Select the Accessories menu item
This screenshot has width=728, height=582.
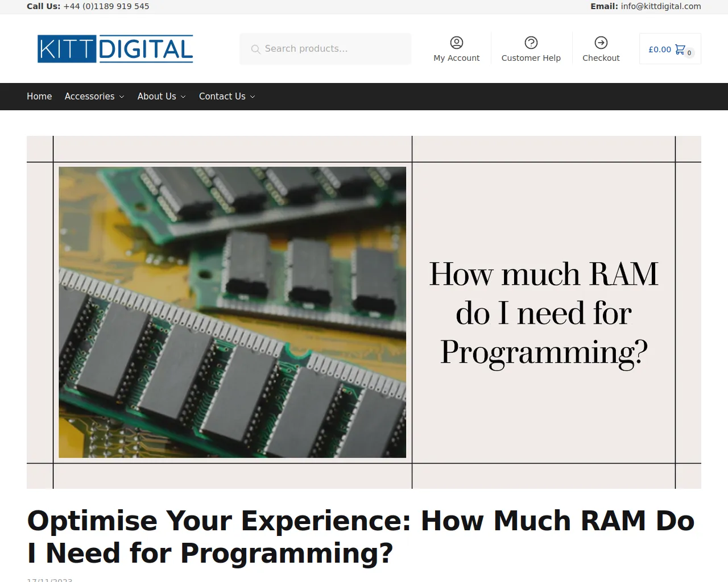(x=89, y=97)
